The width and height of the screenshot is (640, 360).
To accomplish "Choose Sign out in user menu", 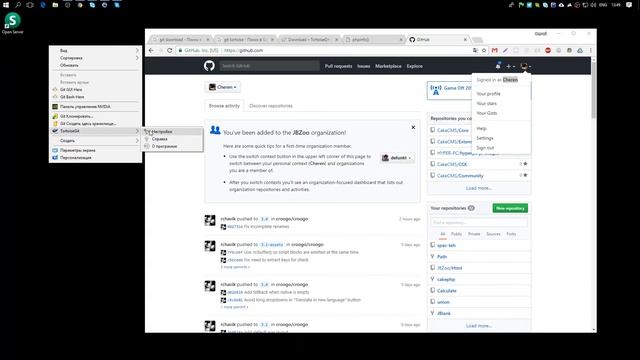I will point(485,148).
